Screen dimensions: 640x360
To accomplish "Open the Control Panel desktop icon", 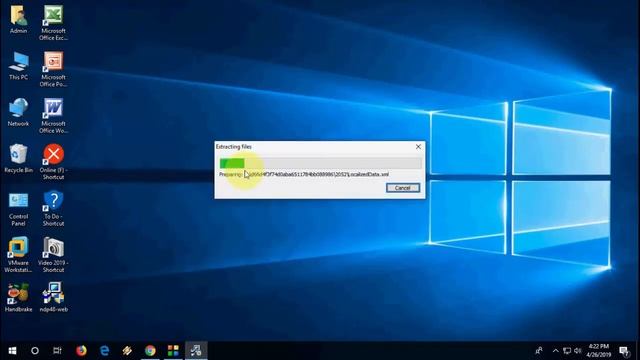I will pyautogui.click(x=18, y=209).
